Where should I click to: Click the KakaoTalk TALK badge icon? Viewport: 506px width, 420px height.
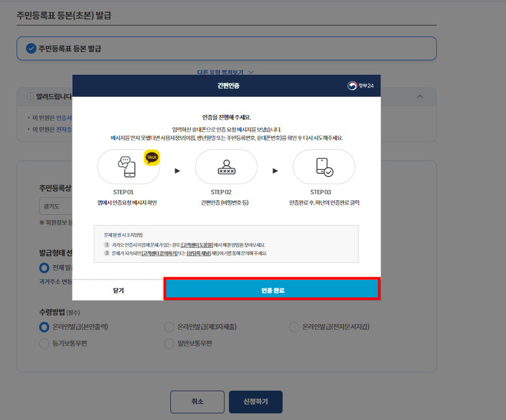click(152, 158)
